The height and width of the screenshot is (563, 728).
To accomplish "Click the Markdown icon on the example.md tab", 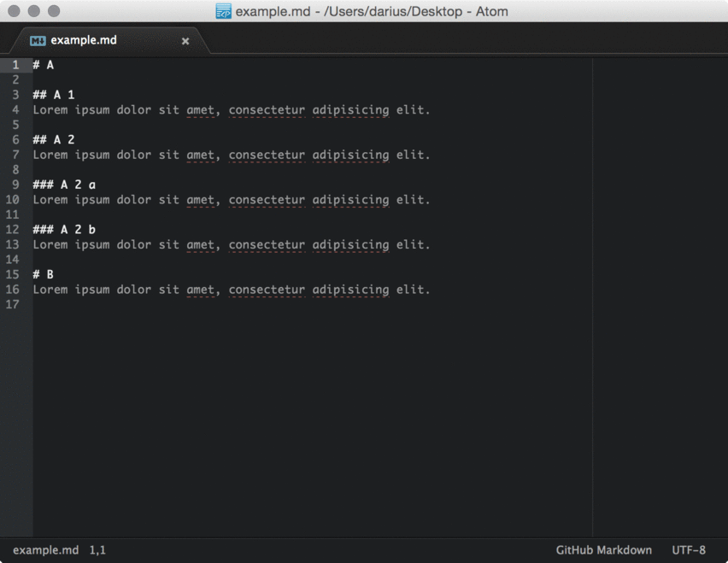I will point(38,41).
